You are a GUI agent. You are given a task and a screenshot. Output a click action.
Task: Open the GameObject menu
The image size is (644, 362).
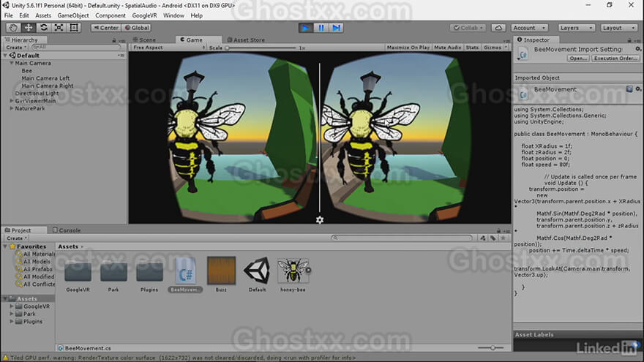coord(72,15)
